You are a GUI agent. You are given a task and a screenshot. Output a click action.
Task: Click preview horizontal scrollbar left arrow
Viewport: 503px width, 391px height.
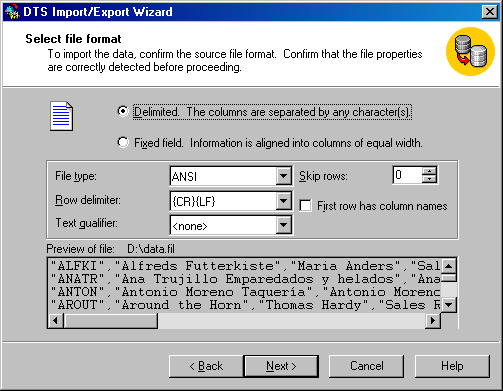click(56, 320)
